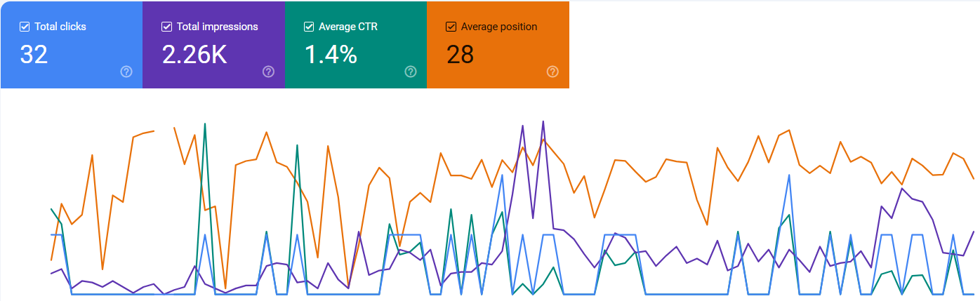Disable the Average CTR checkbox
The height and width of the screenshot is (301, 980).
(x=309, y=27)
